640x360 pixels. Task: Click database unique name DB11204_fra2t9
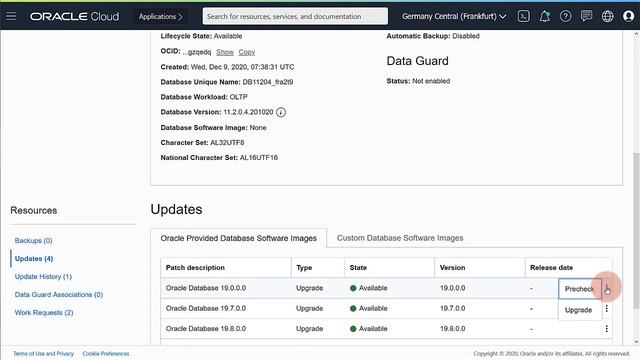click(x=268, y=82)
